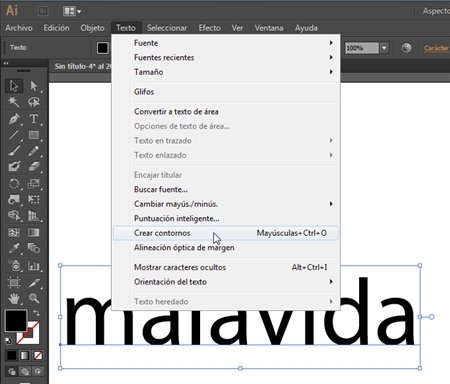
Task: Choose Glifos in the Texto menu
Action: pyautogui.click(x=226, y=92)
